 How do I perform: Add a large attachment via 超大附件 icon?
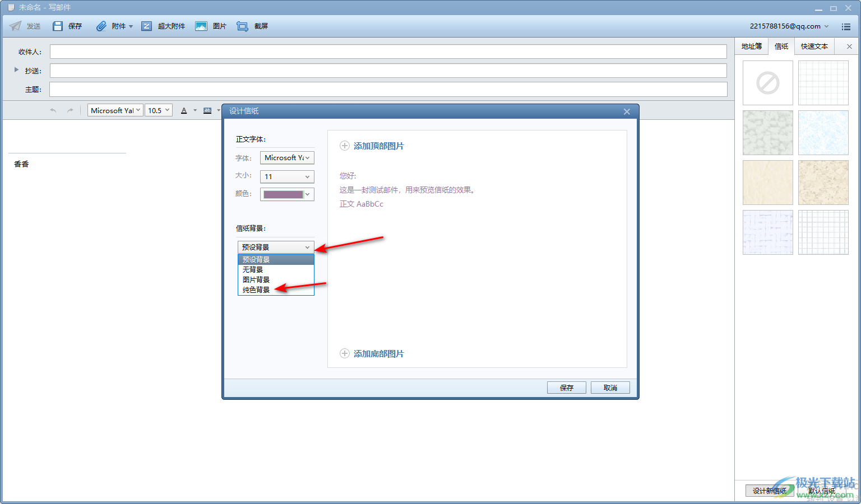coord(146,26)
